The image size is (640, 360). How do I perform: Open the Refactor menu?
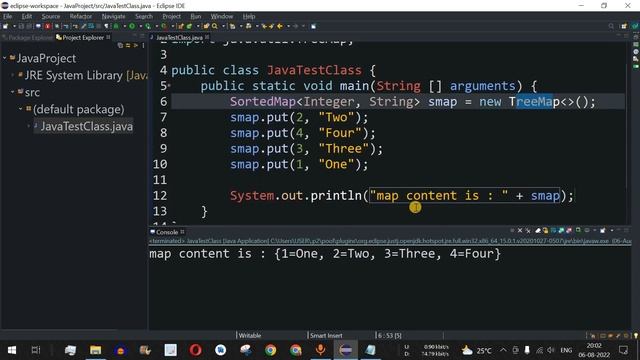pos(80,16)
